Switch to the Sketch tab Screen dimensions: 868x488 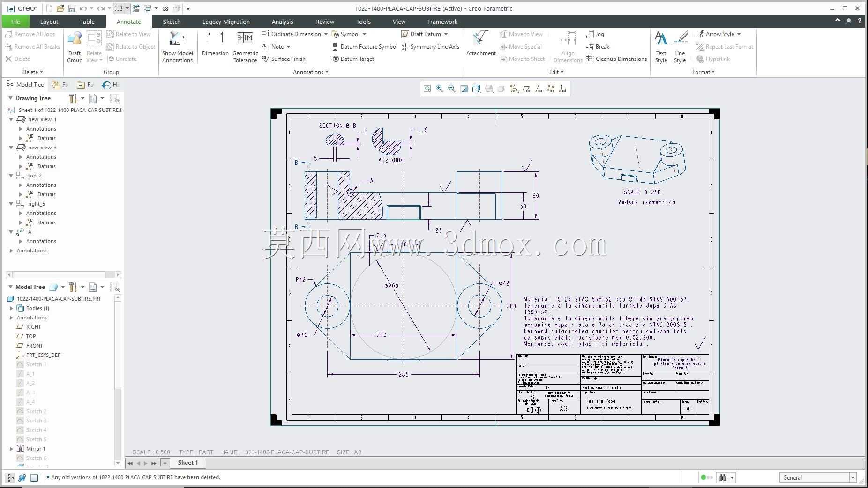[x=172, y=22]
